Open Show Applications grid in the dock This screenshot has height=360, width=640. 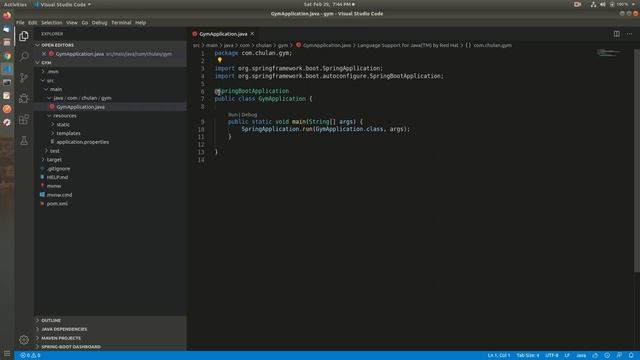tap(7, 354)
